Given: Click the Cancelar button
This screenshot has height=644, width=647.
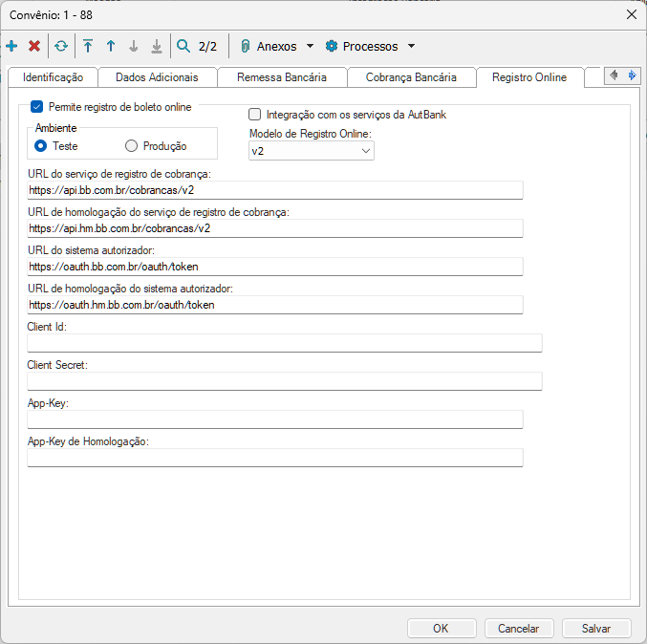Looking at the screenshot, I should tap(519, 628).
